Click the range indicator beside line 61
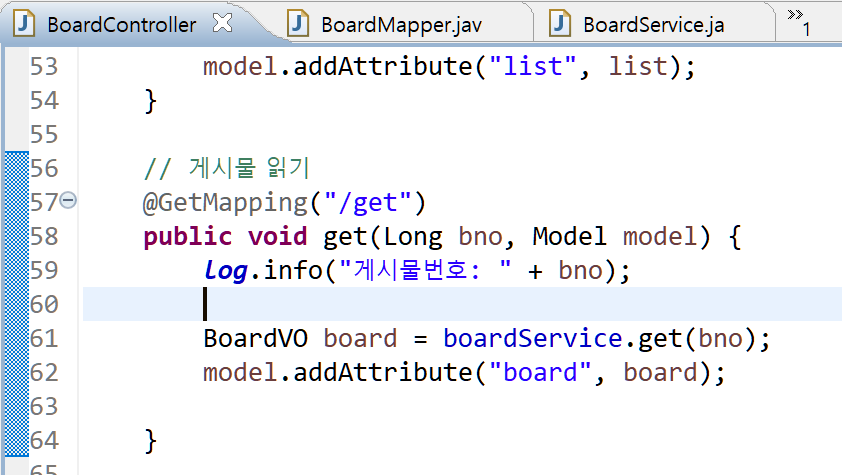The height and width of the screenshot is (475, 842). 17,339
